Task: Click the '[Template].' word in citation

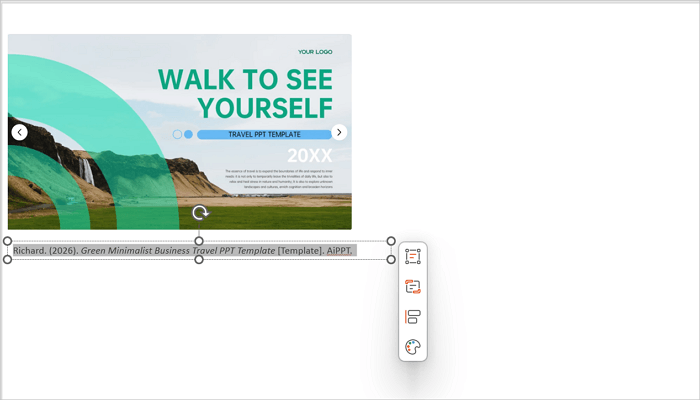Action: point(301,251)
